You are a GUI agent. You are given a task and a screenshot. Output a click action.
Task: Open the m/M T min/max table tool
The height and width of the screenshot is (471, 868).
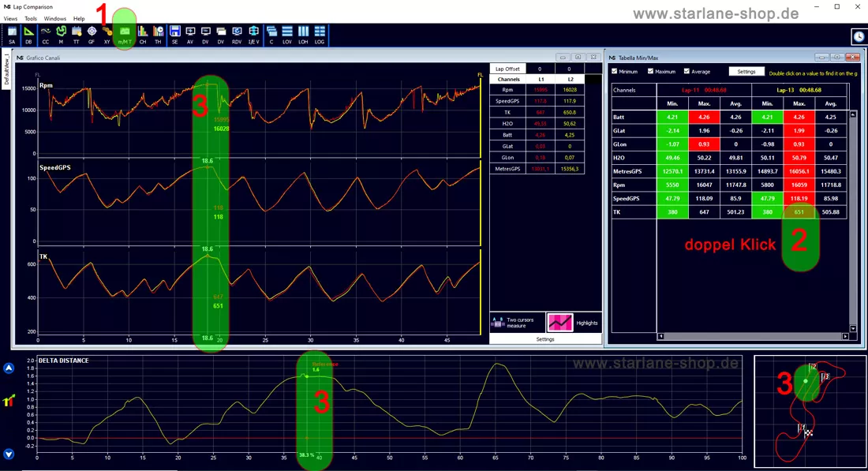[x=125, y=34]
